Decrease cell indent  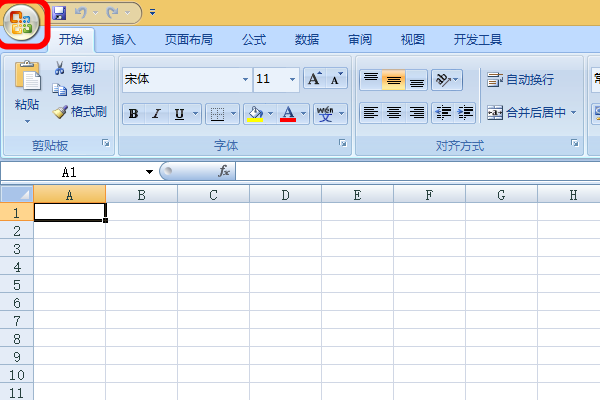tap(443, 113)
